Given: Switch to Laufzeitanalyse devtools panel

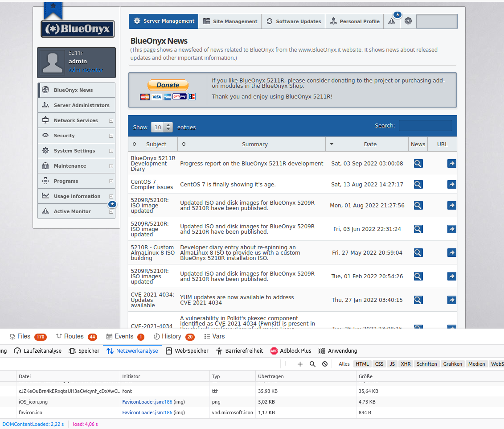Looking at the screenshot, I should pyautogui.click(x=37, y=351).
